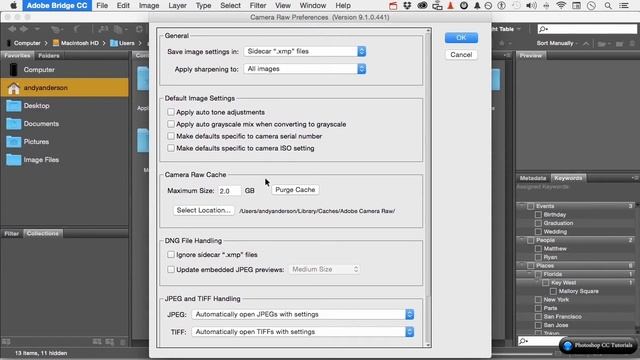This screenshot has width=640, height=360.
Task: Click the Users folder in the path bar
Action: (x=122, y=43)
